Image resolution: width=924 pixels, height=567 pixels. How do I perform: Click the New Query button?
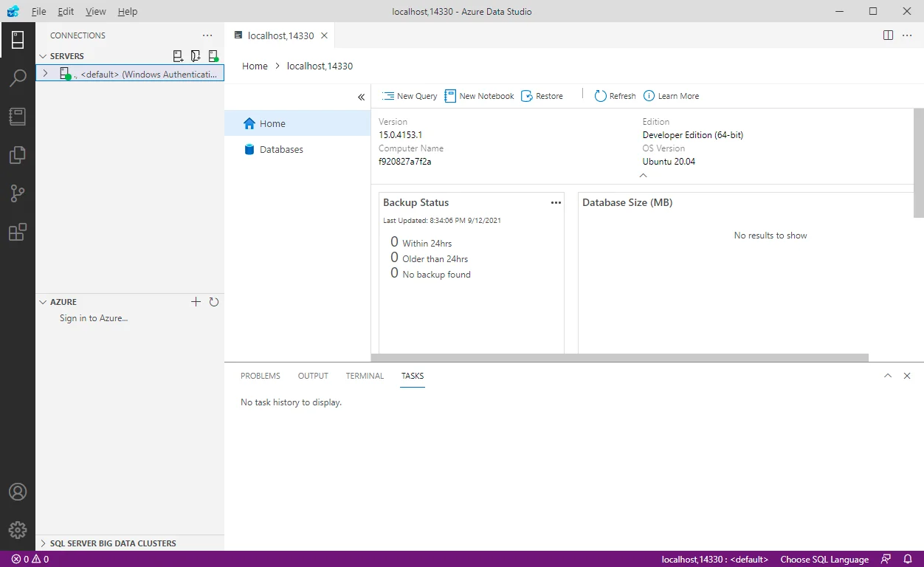pos(410,96)
